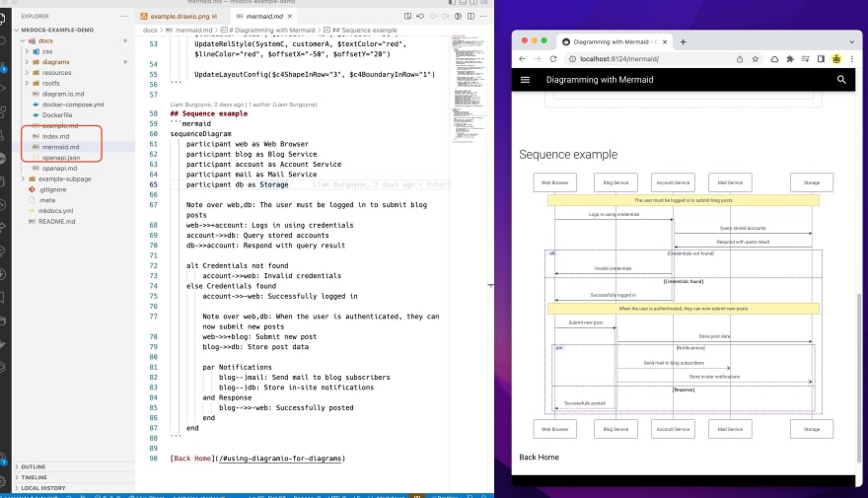The height and width of the screenshot is (498, 868).
Task: Reload the localhost page in browser
Action: (553, 58)
